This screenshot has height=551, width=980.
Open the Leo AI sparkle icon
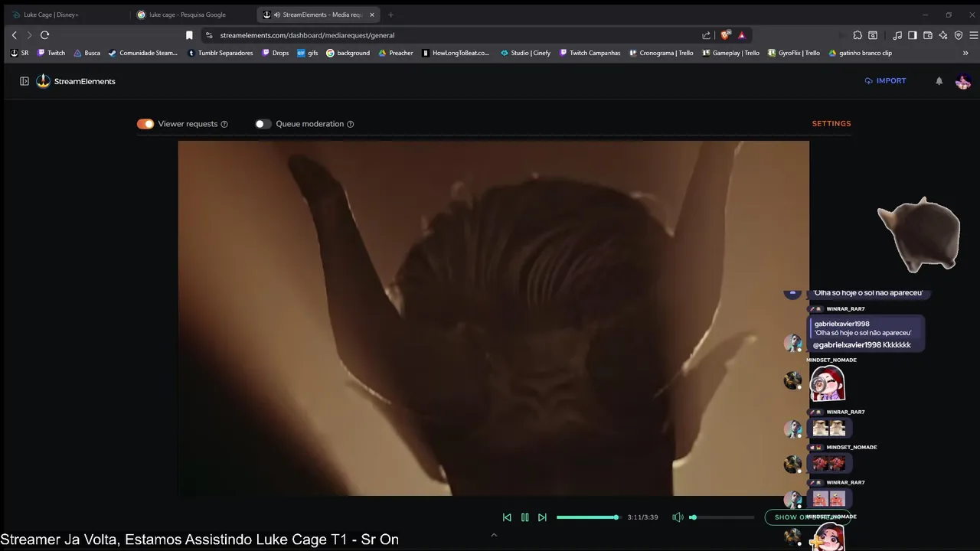(943, 35)
